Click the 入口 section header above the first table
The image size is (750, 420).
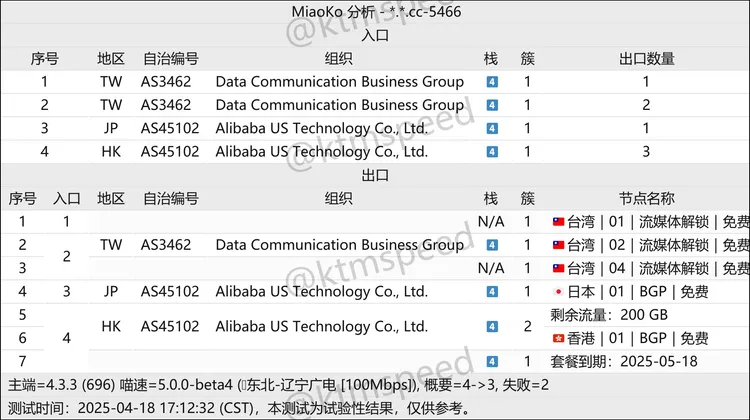pos(375,36)
